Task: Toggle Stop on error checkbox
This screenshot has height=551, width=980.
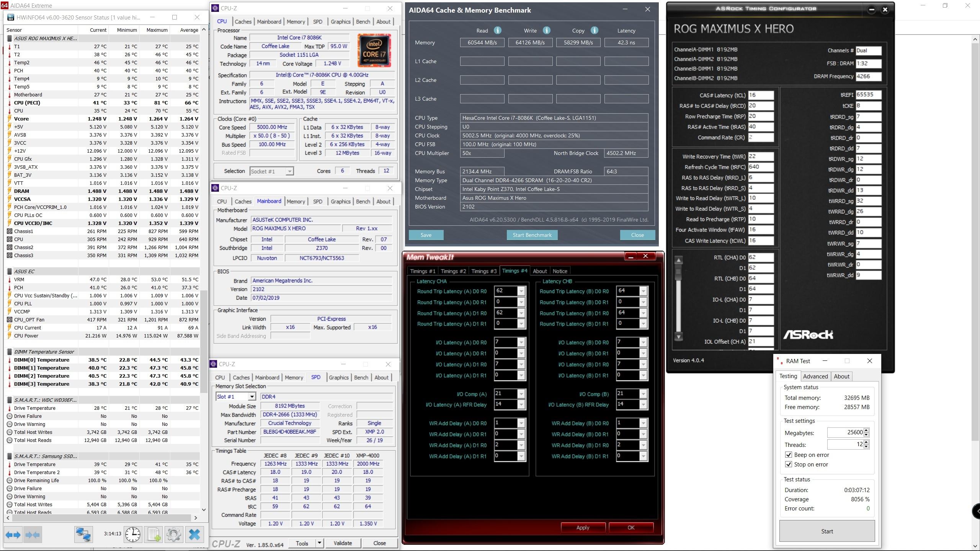Action: (788, 464)
